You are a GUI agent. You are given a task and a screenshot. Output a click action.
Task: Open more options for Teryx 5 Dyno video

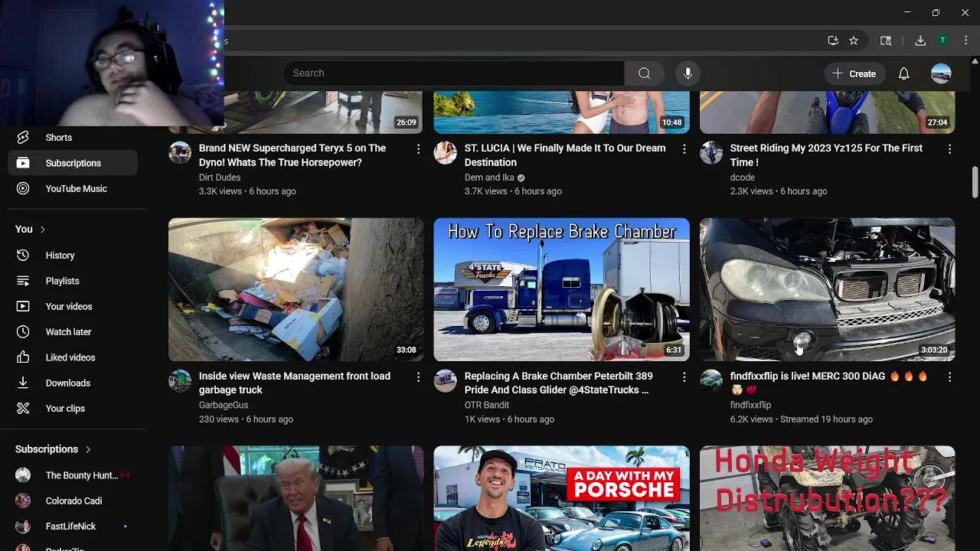pyautogui.click(x=418, y=149)
